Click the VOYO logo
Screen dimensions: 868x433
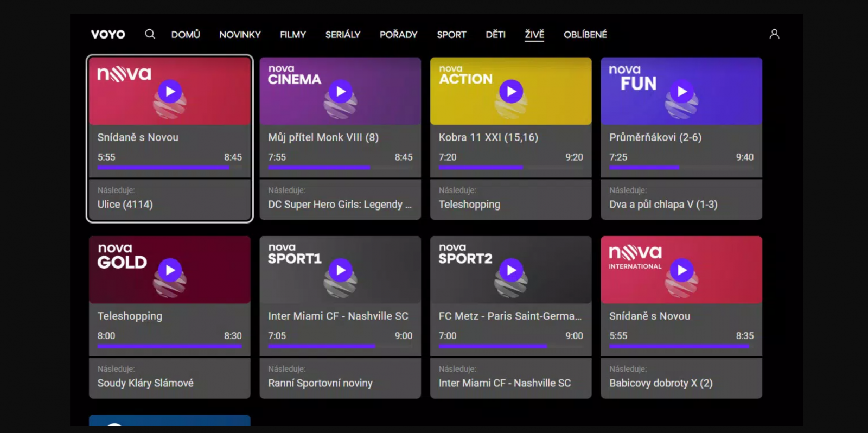(108, 34)
